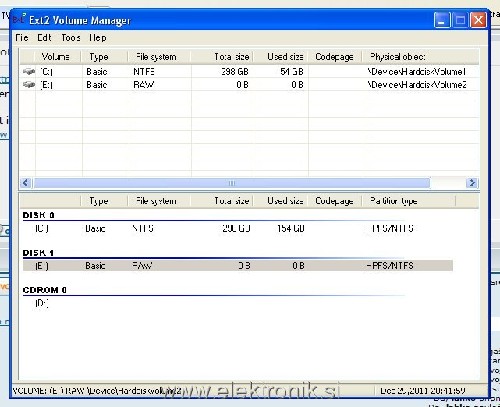Open the Help menu
500x407 pixels.
point(98,38)
